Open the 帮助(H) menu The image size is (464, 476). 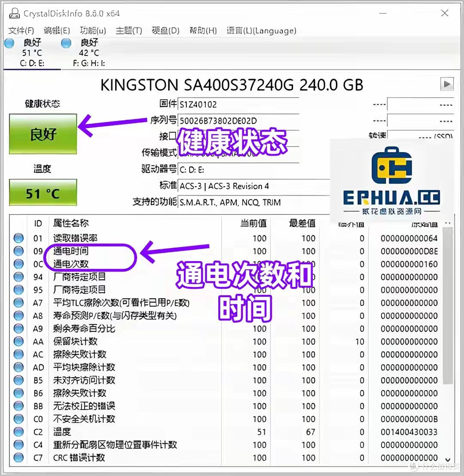pos(203,31)
